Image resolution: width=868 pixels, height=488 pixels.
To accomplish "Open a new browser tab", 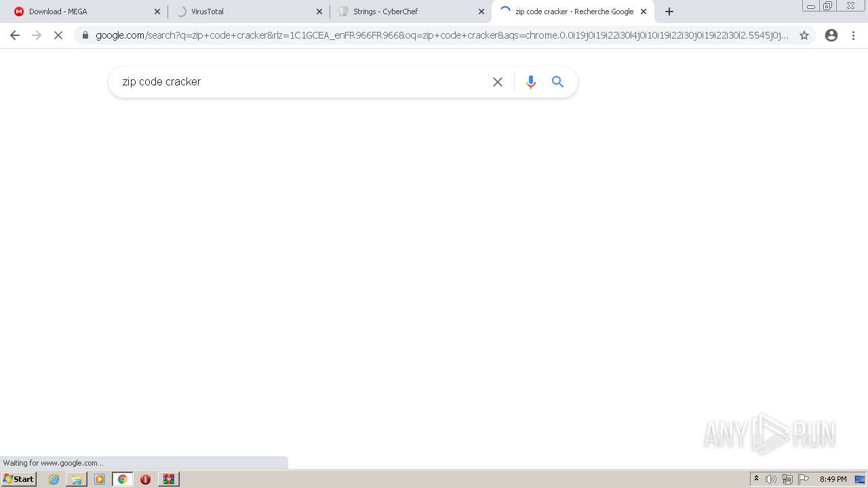I will tap(669, 12).
